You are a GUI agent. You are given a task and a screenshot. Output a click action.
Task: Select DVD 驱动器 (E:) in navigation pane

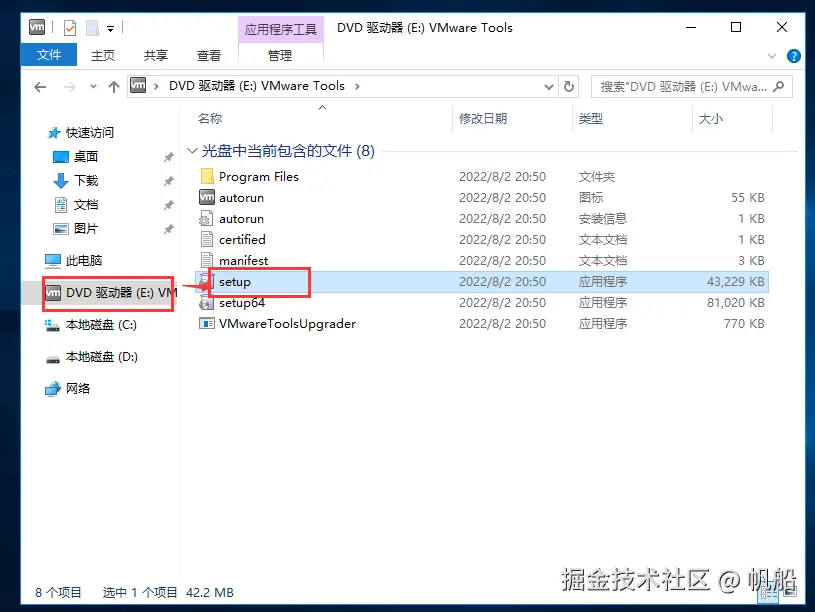110,293
